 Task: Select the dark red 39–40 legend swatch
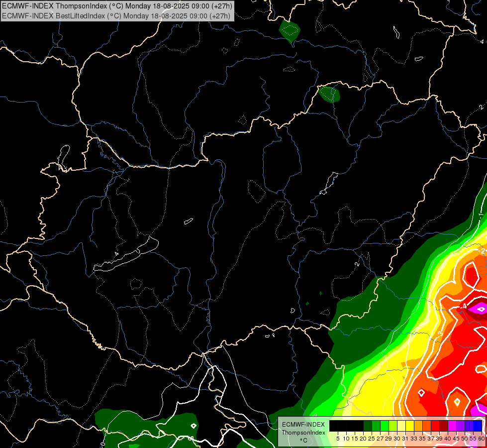444,426
